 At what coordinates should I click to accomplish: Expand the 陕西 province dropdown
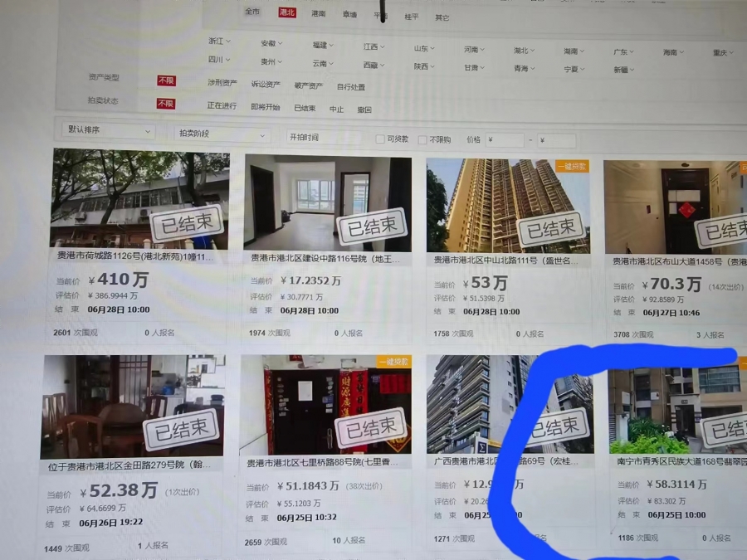[x=424, y=66]
